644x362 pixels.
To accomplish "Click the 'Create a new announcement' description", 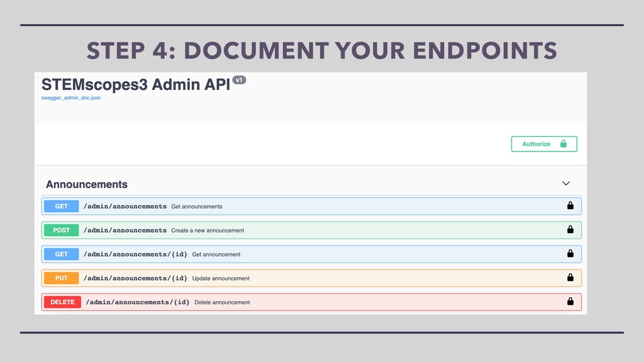I will point(208,230).
